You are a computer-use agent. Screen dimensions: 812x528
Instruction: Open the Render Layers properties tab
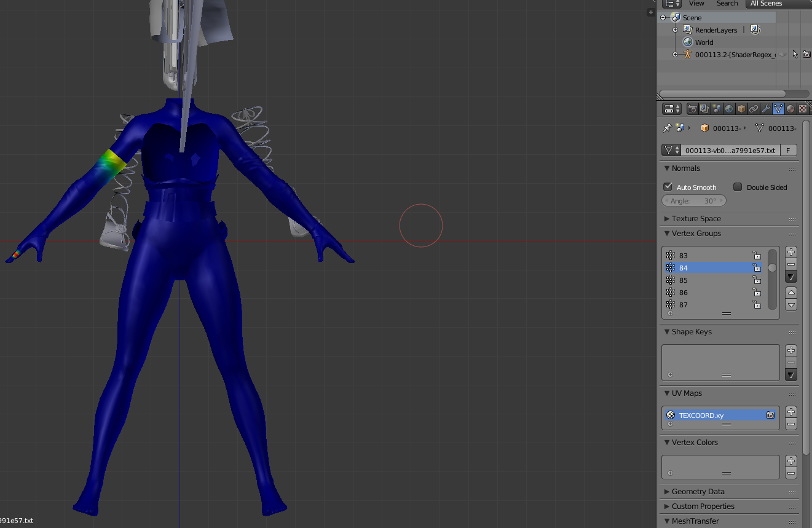point(705,109)
